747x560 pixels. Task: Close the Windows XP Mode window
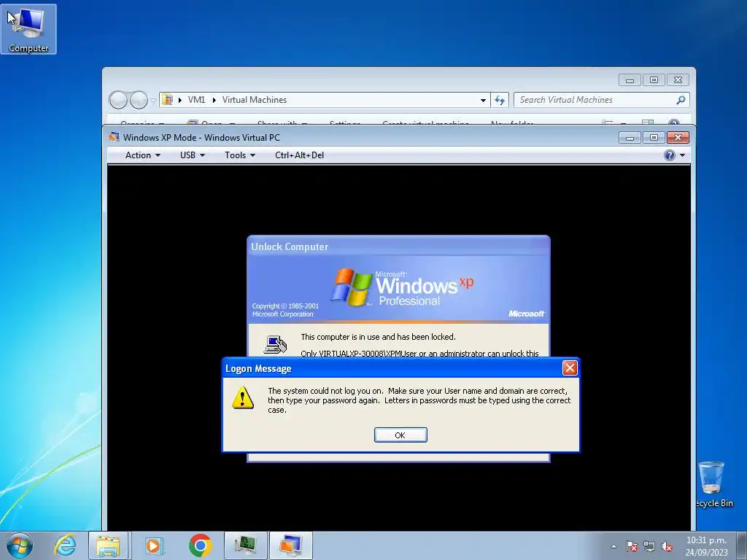coord(678,138)
